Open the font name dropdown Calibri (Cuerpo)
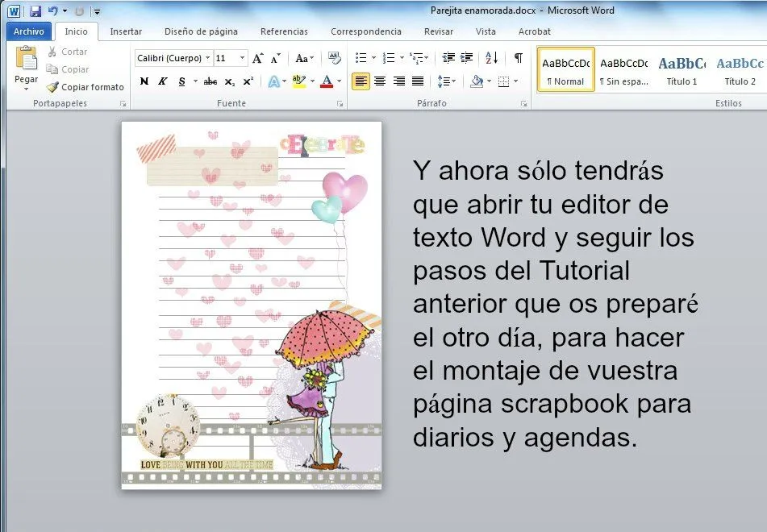This screenshot has width=767, height=532. click(207, 58)
